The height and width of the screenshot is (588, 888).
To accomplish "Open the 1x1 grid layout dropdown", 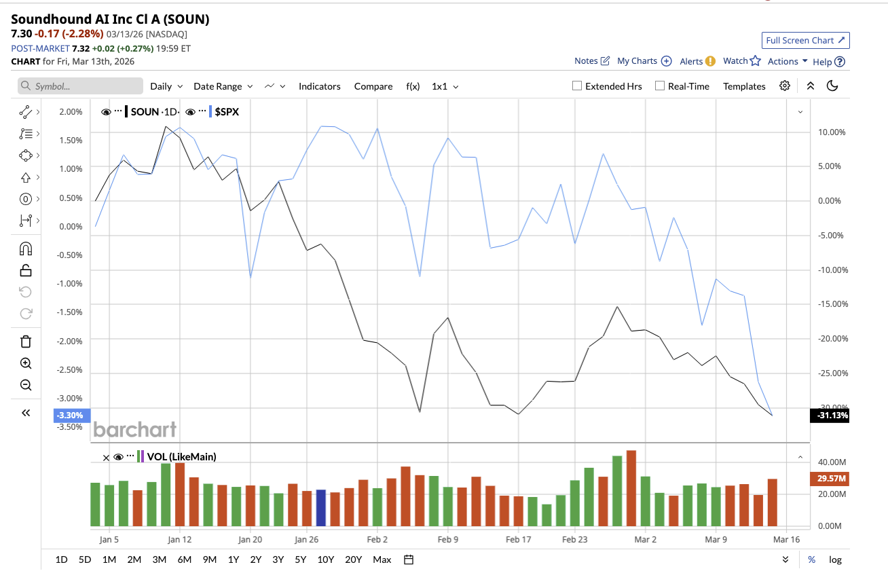I will tap(445, 86).
